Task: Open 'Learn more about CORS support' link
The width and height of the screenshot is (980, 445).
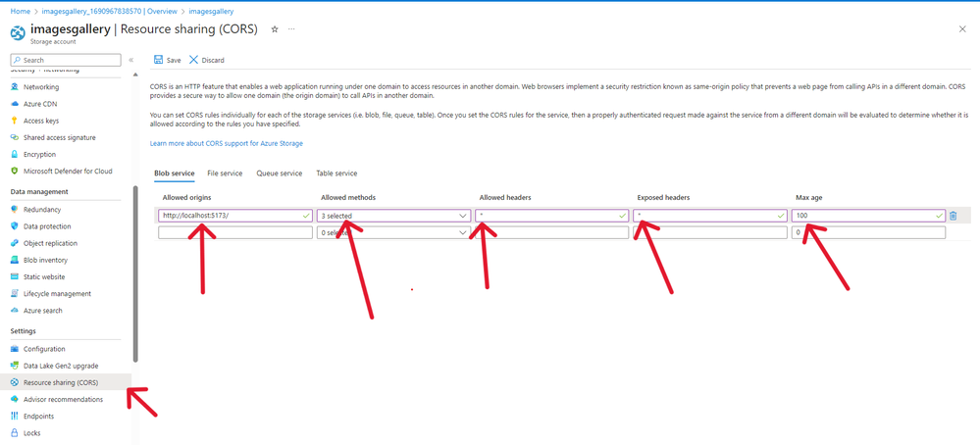Action: [227, 143]
